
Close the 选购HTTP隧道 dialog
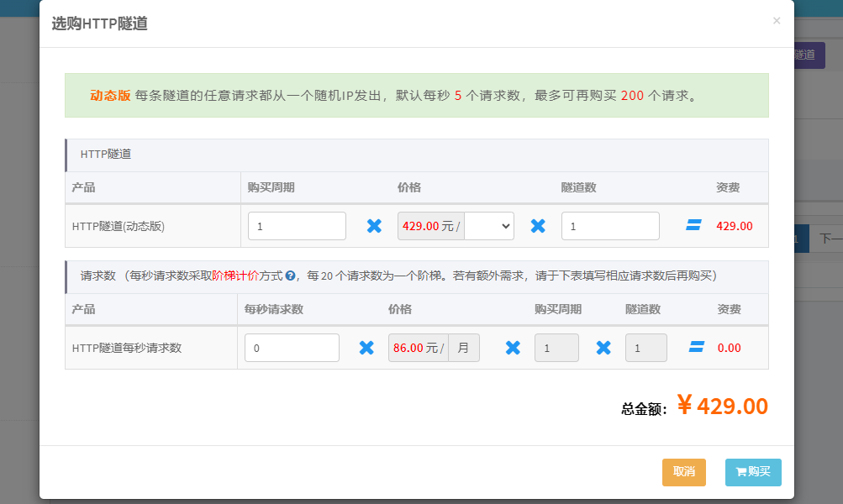[776, 21]
